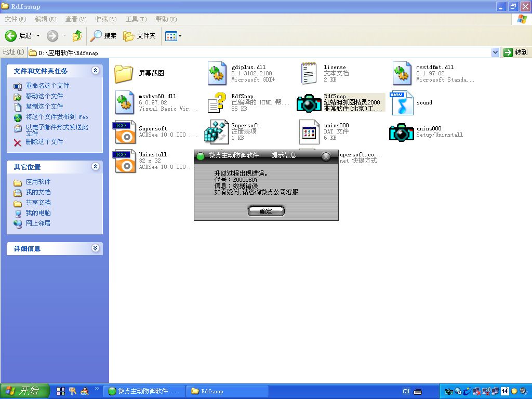Select the sound WAV file icon
Screen dimensions: 532x399
(402, 103)
